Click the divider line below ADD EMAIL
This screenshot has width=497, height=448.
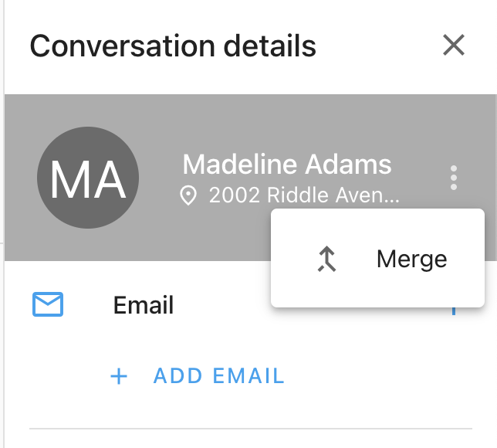point(250,428)
